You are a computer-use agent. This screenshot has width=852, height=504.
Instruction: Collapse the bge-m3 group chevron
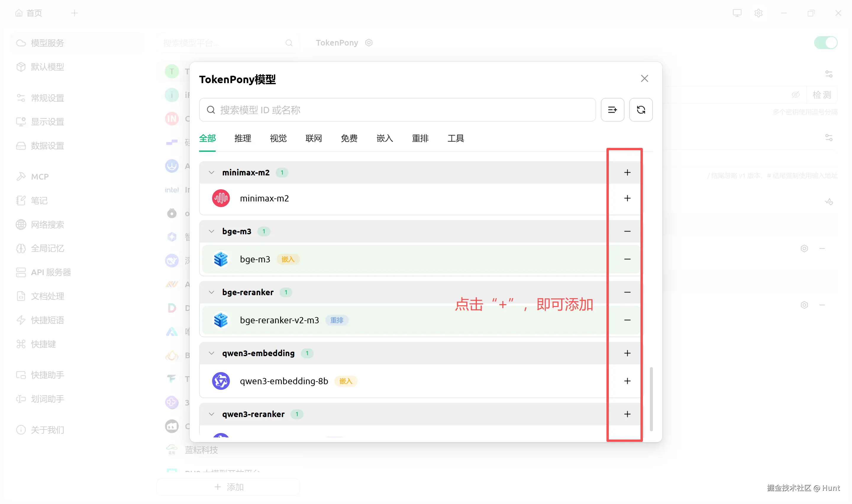click(211, 231)
